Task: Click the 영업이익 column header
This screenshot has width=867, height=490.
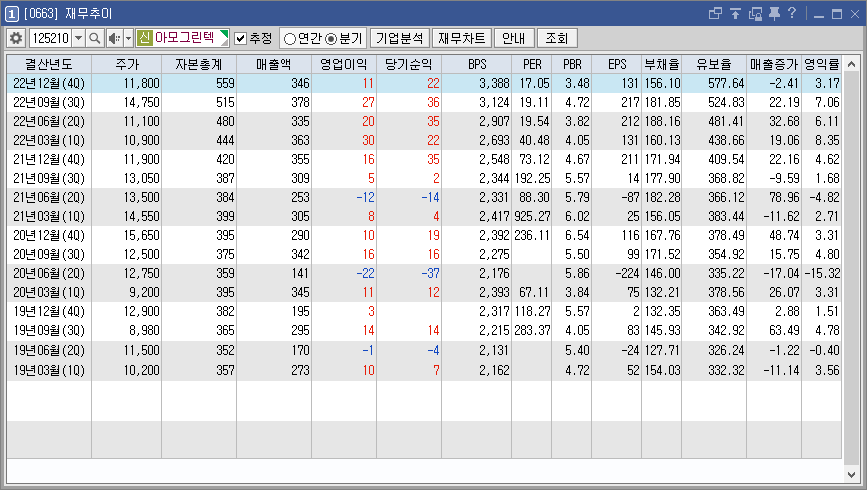Action: coord(344,64)
